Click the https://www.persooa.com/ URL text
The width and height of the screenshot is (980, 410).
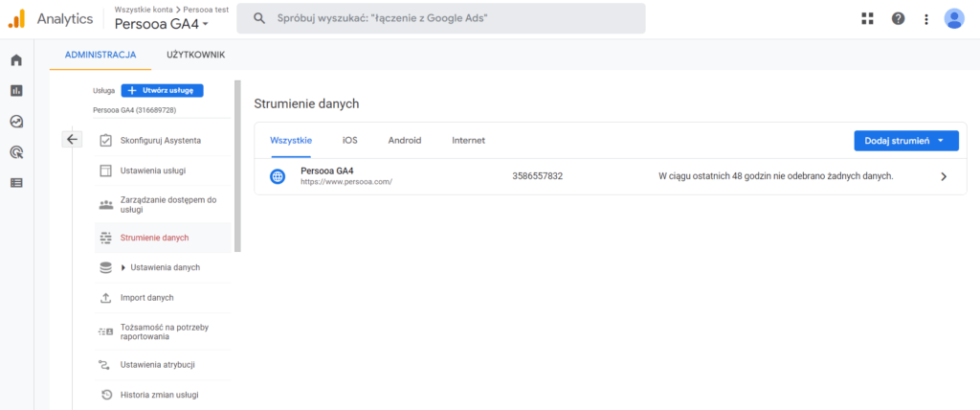(346, 182)
